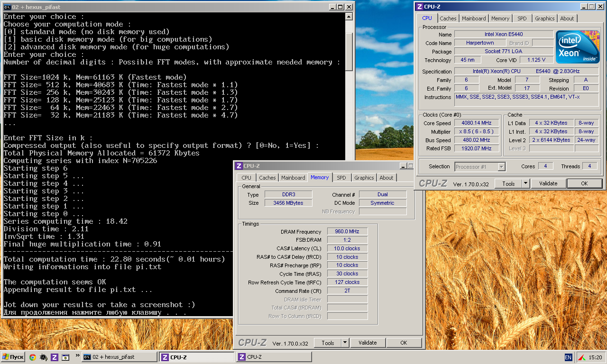Switch to About tab in Memory window

pyautogui.click(x=386, y=178)
